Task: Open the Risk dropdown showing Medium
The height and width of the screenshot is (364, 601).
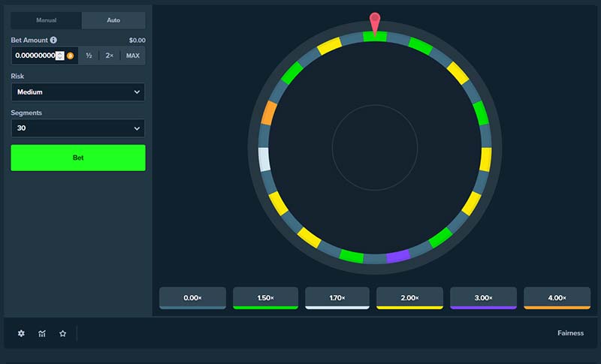Action: [x=78, y=92]
